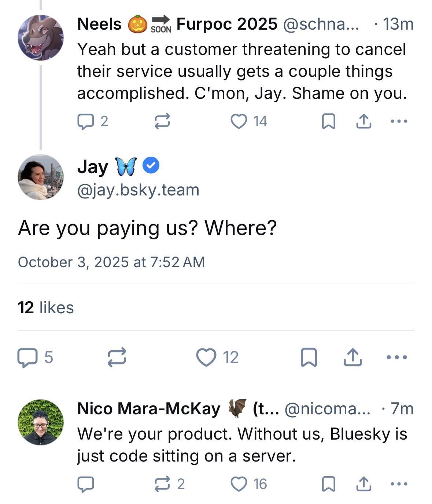Open Jay's profile avatar
The width and height of the screenshot is (432, 504).
tap(40, 177)
